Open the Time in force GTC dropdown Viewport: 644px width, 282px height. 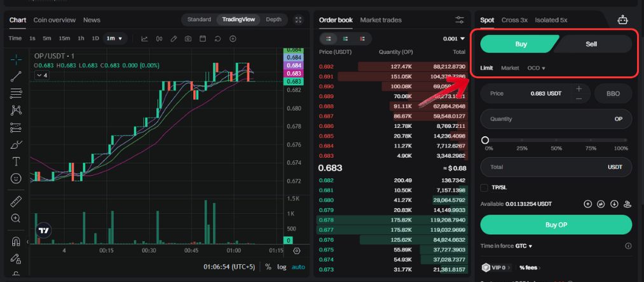click(524, 246)
